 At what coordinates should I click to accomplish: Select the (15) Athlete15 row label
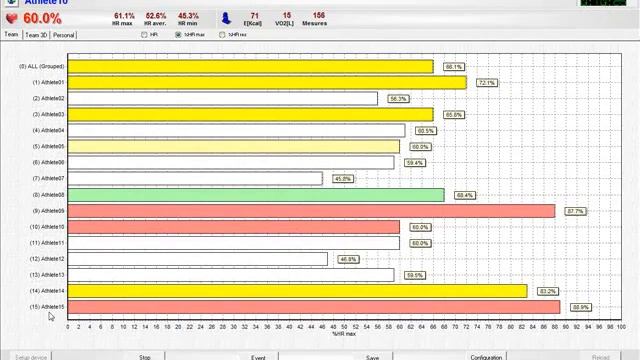(47, 307)
